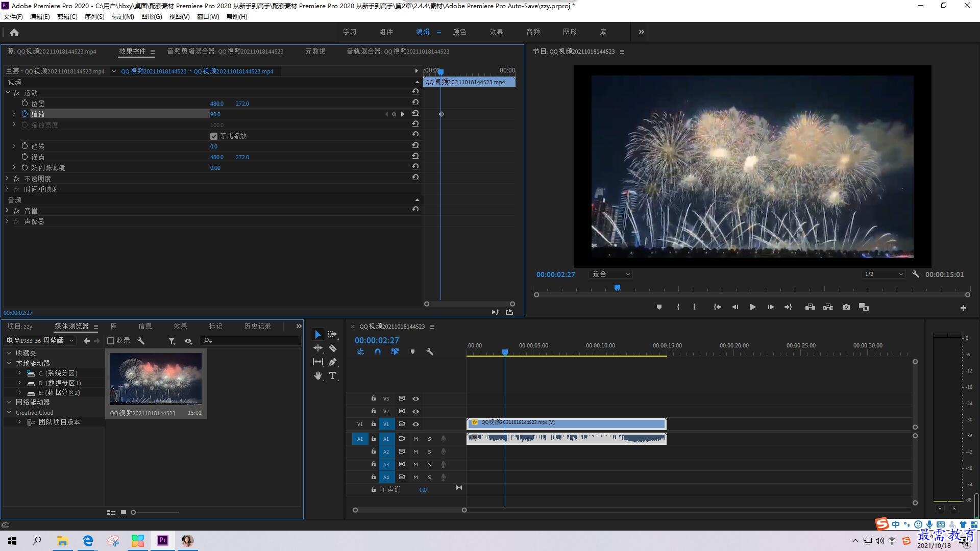
Task: Go to In point in program monitor
Action: pos(717,307)
